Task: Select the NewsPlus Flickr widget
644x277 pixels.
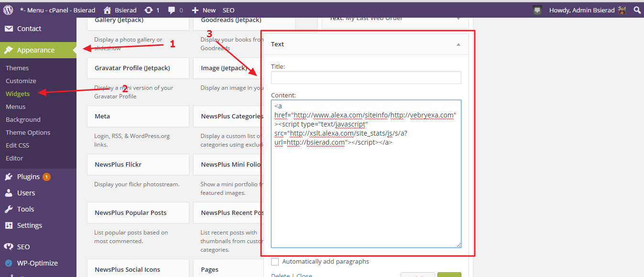Action: point(139,164)
